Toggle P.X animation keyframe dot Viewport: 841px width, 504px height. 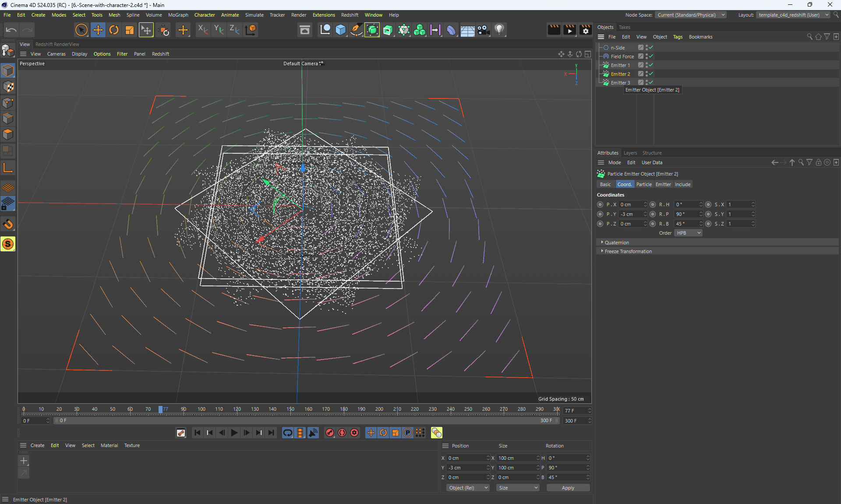600,204
